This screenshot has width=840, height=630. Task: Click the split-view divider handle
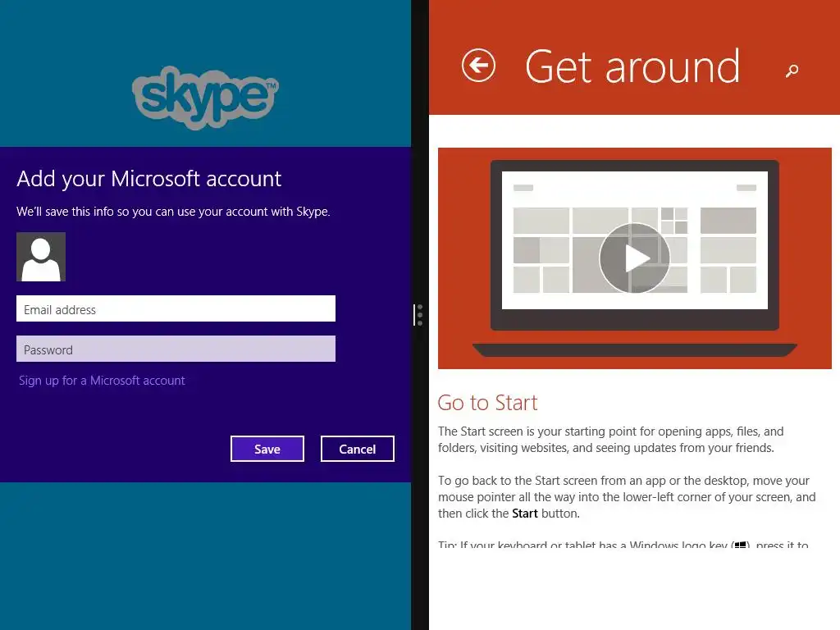[x=419, y=315]
